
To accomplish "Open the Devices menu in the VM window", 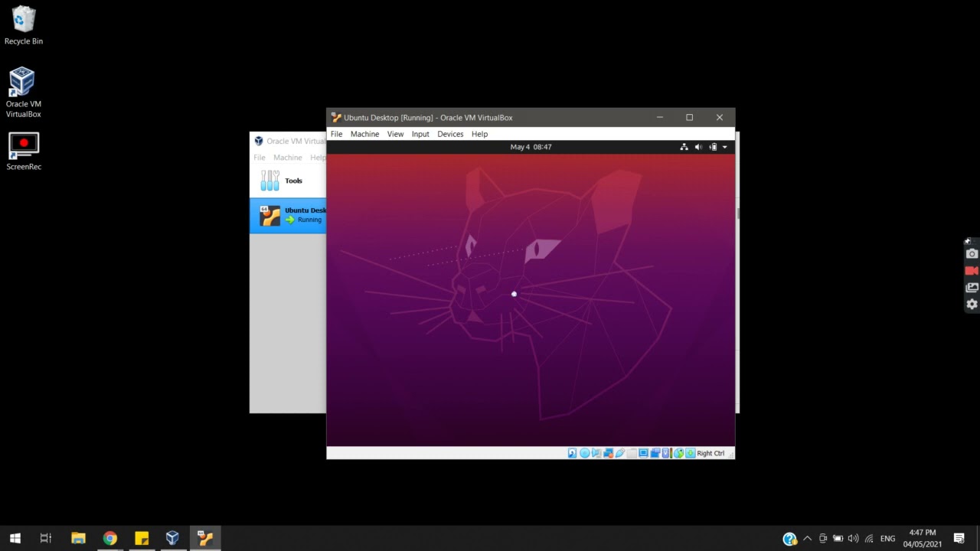I will pos(450,134).
